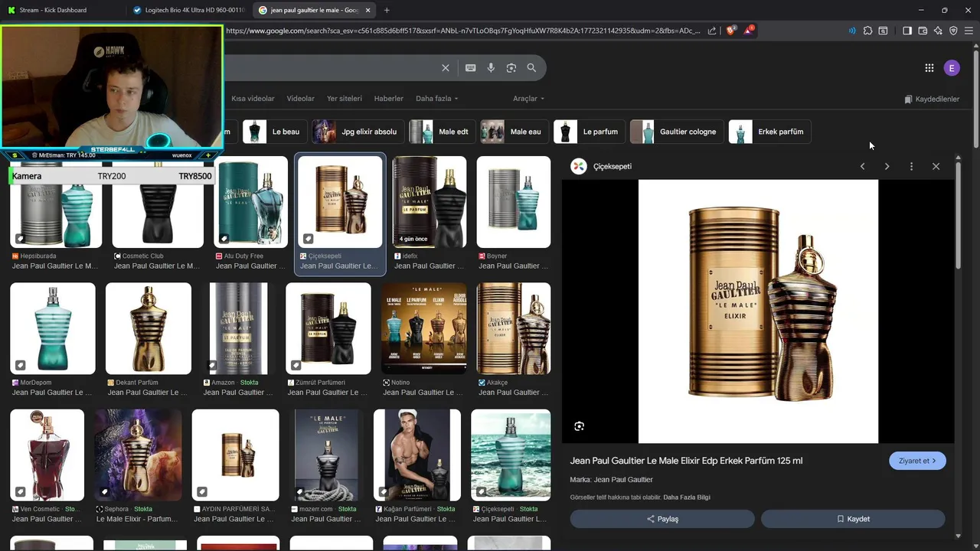Open Brave Wallet icon
Screen dimensions: 980x551
(x=923, y=31)
